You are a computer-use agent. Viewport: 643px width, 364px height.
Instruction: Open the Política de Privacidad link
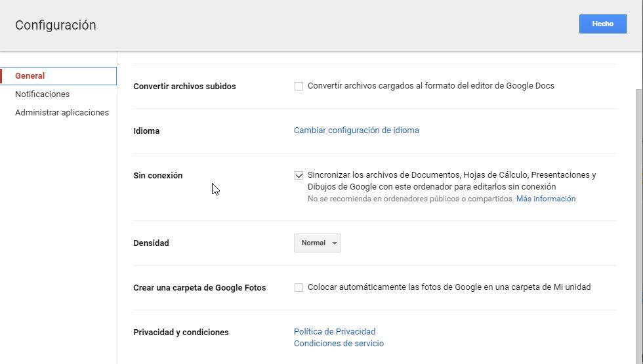click(335, 332)
